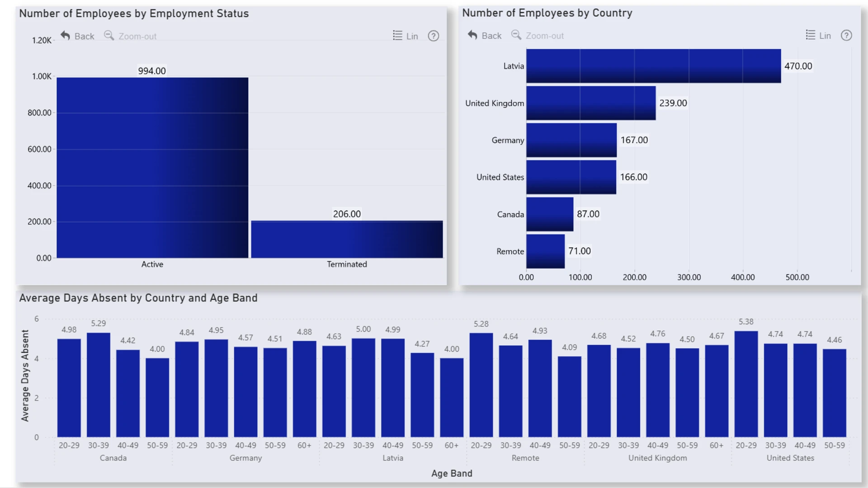Click the Canada group label under absence chart
The image size is (868, 488).
click(x=113, y=458)
